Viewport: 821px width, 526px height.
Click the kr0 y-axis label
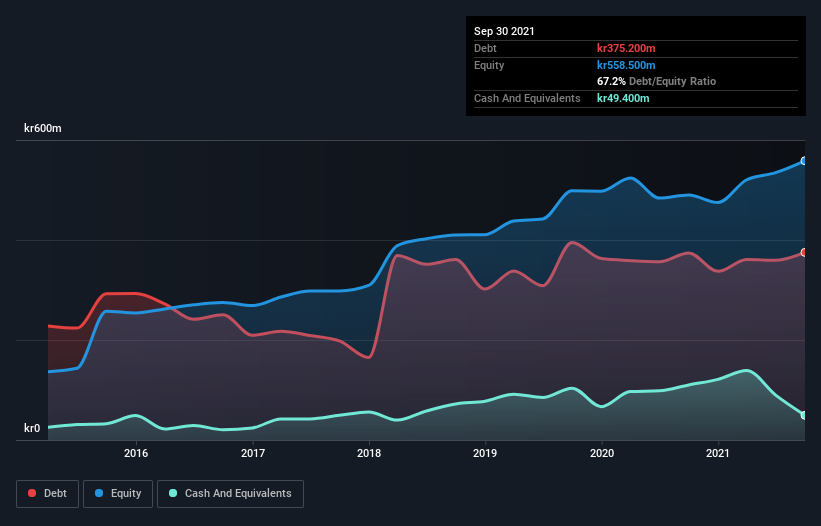tap(32, 428)
